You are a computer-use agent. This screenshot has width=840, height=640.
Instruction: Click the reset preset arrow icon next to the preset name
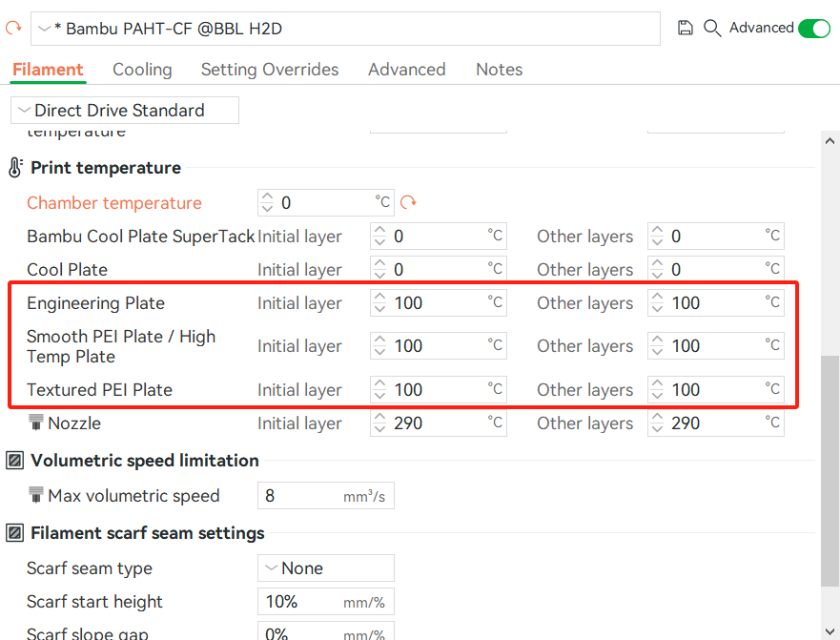[x=13, y=28]
